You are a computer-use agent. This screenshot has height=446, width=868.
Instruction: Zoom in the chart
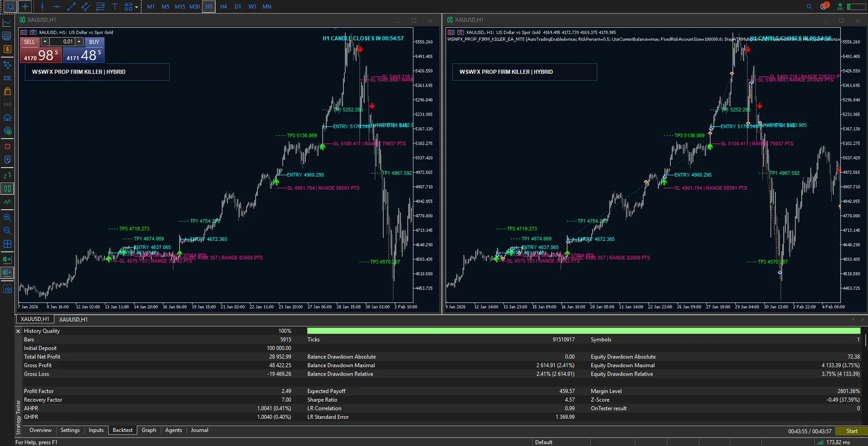pyautogui.click(x=7, y=217)
